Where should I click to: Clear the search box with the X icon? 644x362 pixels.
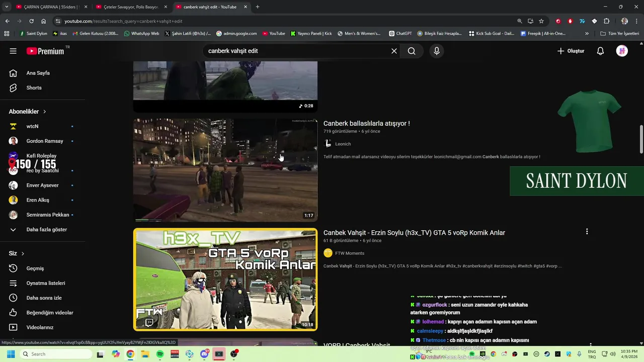[x=394, y=51]
